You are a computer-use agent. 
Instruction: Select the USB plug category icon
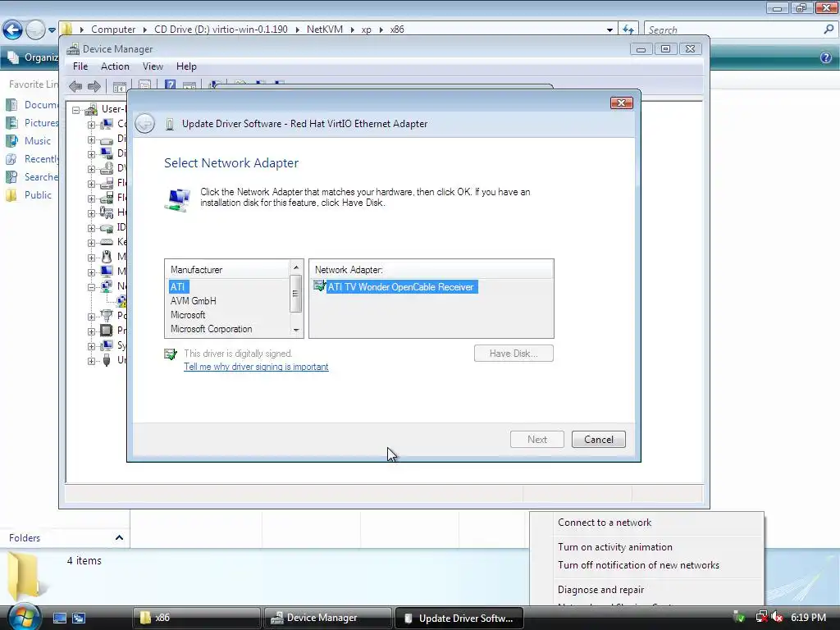point(107,360)
